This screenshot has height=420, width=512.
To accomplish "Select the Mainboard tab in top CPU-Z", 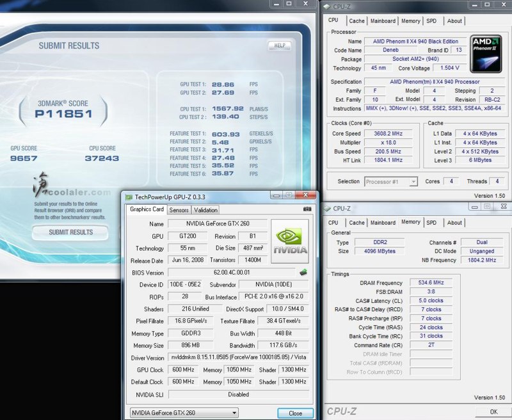I will [x=383, y=21].
